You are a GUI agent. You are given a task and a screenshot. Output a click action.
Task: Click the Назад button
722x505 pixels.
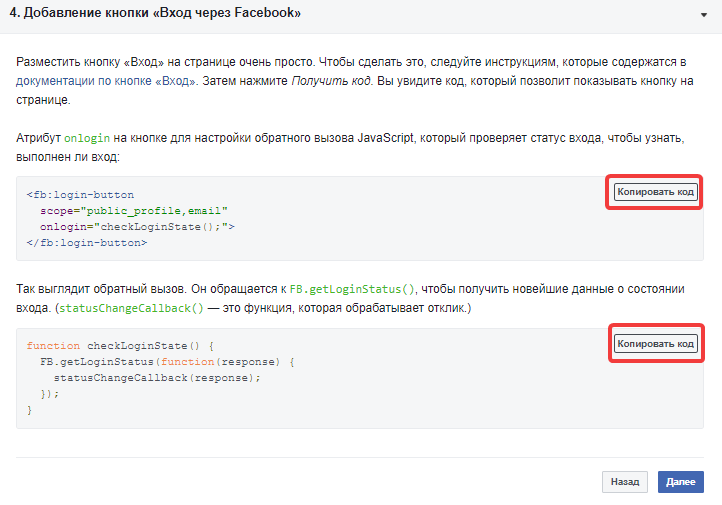tap(625, 482)
